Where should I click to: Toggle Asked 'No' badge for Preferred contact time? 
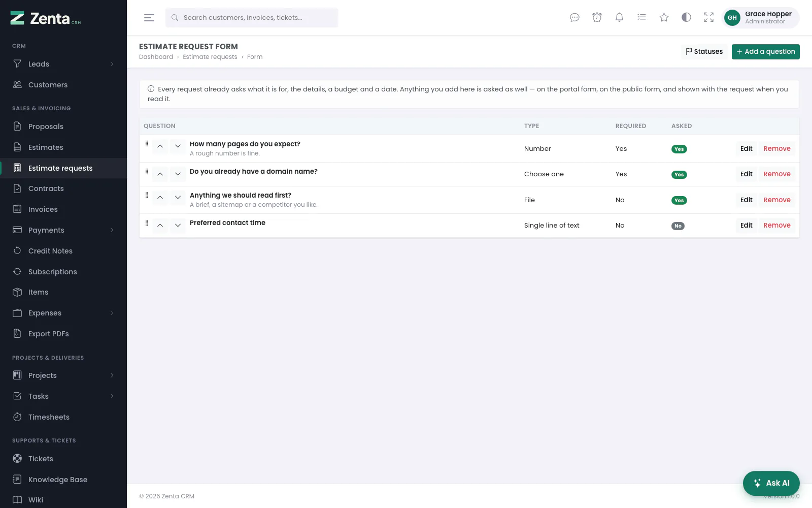click(678, 226)
